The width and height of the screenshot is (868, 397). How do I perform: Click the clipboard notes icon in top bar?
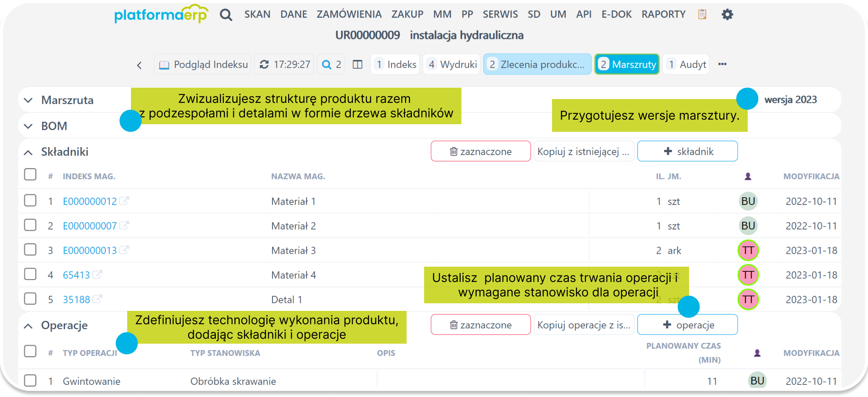(x=702, y=14)
